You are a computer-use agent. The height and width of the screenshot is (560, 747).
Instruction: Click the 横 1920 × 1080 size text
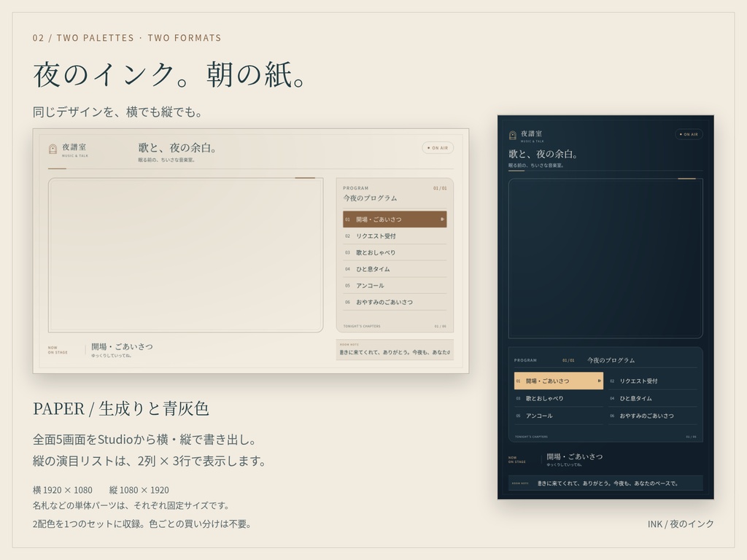(x=63, y=490)
